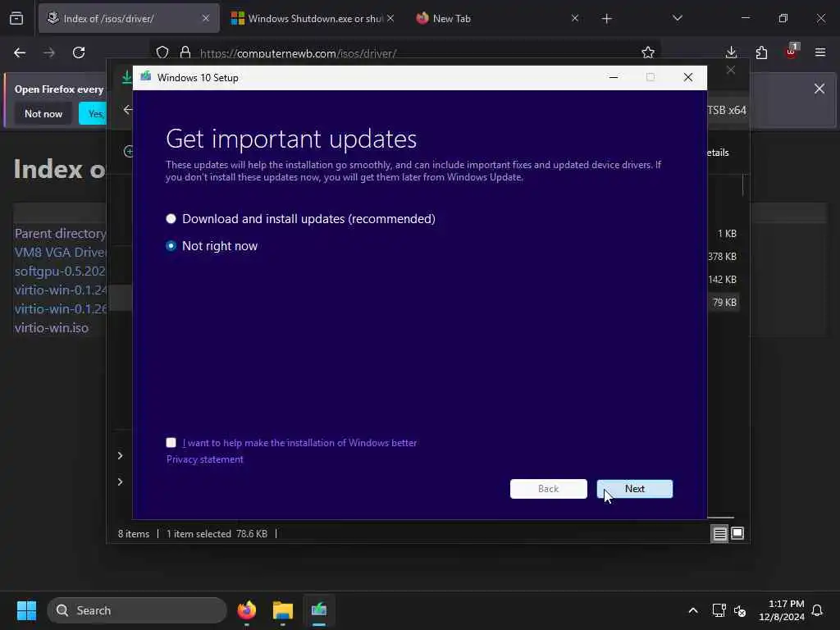Image resolution: width=840 pixels, height=630 pixels.
Task: Go back a page in Firefox
Action: [x=20, y=52]
